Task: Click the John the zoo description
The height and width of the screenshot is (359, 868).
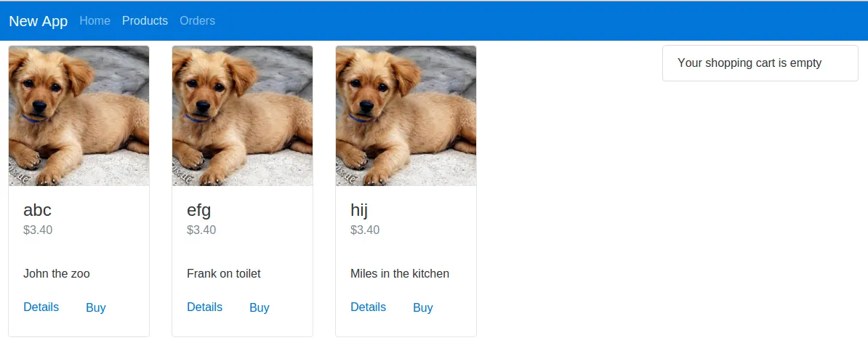Action: pyautogui.click(x=57, y=274)
